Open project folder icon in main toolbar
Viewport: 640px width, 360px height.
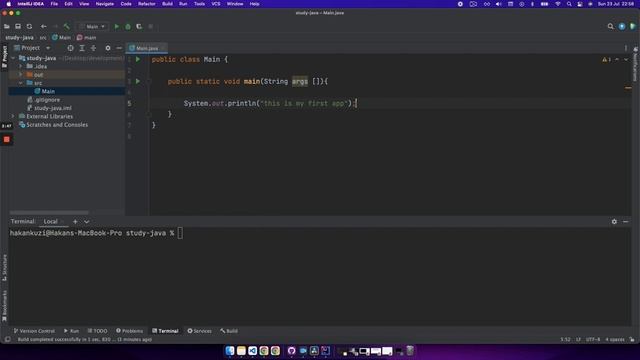click(7, 27)
